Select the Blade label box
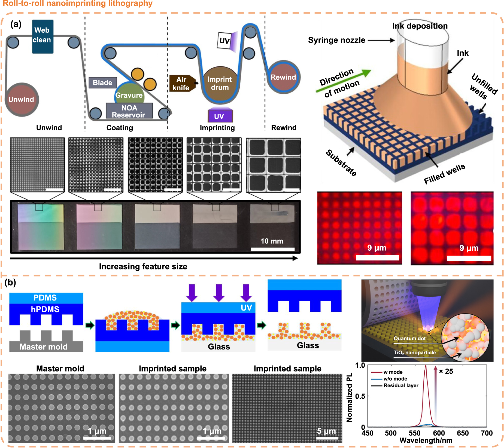Screen dimensions: 504x448 103,83
